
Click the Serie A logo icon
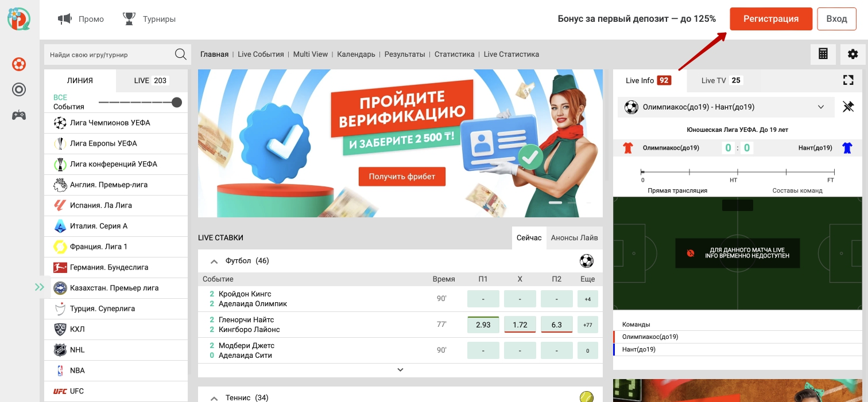(x=60, y=226)
